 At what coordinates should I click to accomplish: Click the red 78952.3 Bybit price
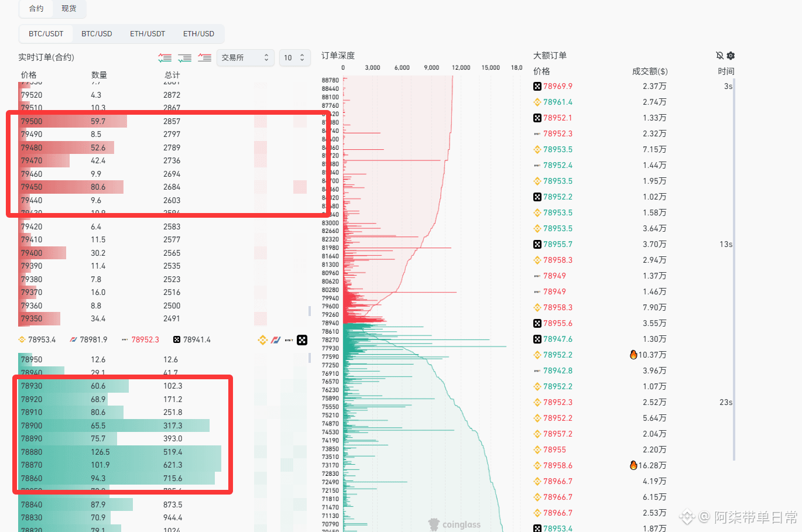pyautogui.click(x=145, y=339)
